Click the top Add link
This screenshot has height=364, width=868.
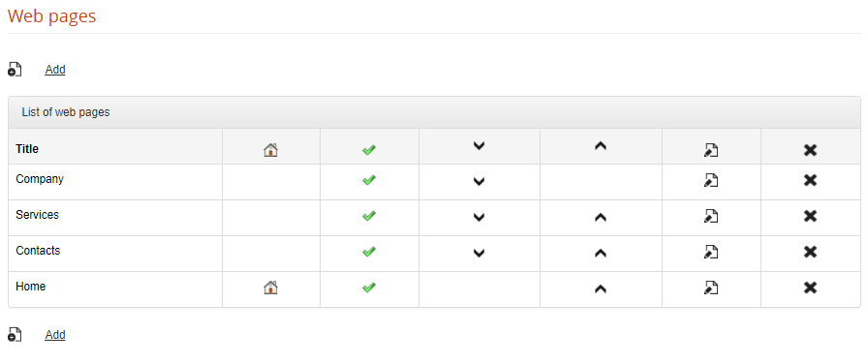(55, 70)
